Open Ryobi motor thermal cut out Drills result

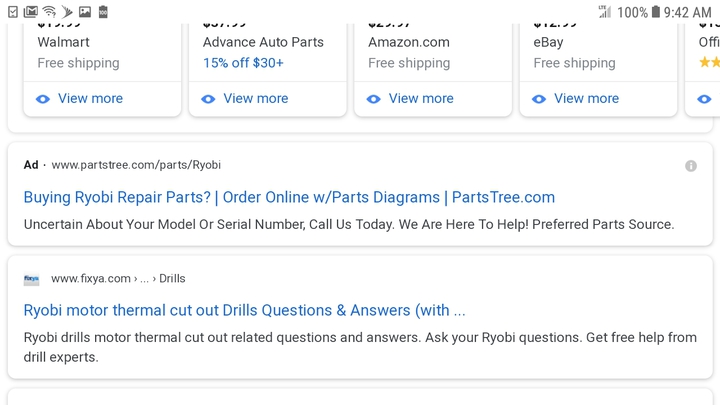(244, 310)
